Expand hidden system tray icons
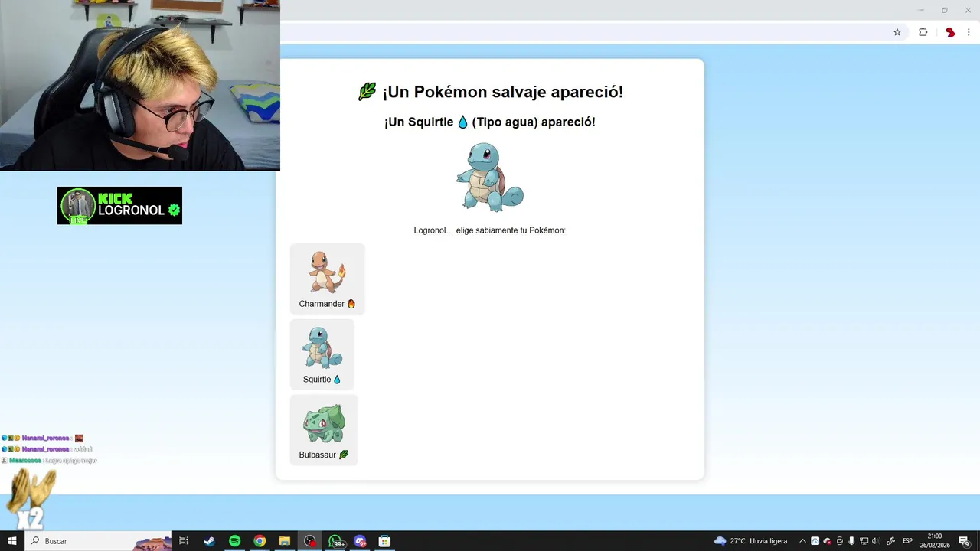The height and width of the screenshot is (551, 980). (x=802, y=541)
